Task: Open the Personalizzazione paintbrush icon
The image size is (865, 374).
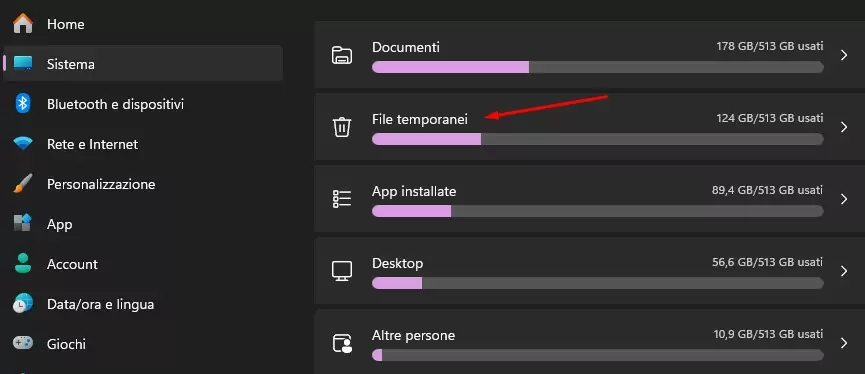Action: pyautogui.click(x=23, y=184)
